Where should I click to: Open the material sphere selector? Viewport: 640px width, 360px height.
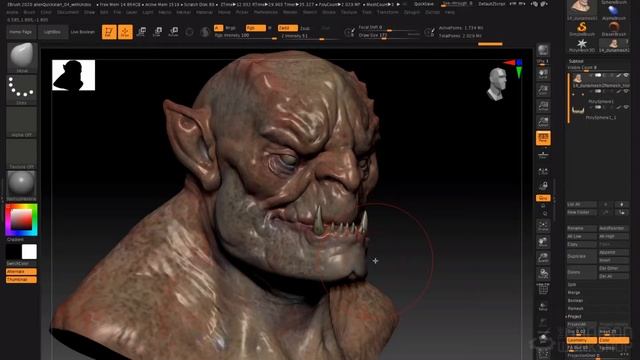22,186
